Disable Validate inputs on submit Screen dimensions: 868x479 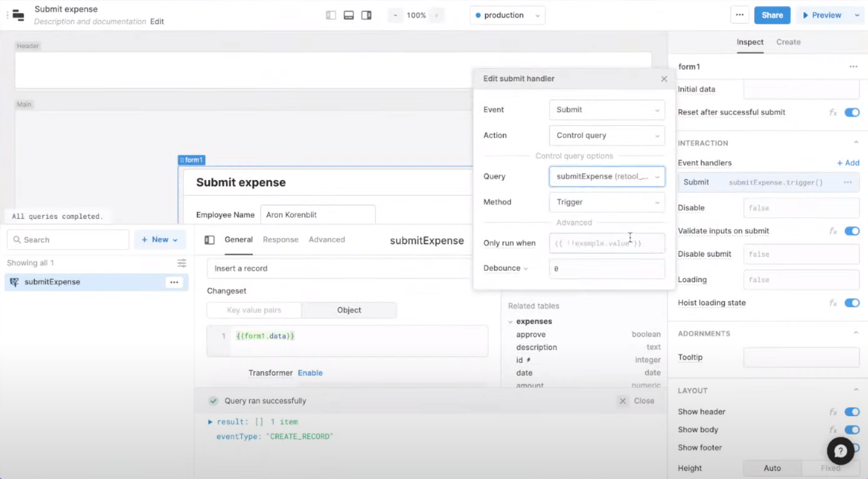[x=851, y=231]
